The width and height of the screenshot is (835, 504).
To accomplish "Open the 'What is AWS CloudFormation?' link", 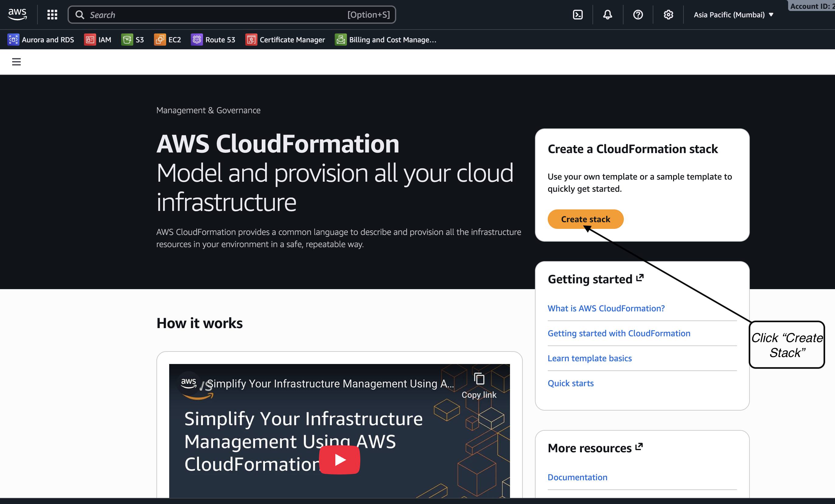I will pyautogui.click(x=606, y=308).
